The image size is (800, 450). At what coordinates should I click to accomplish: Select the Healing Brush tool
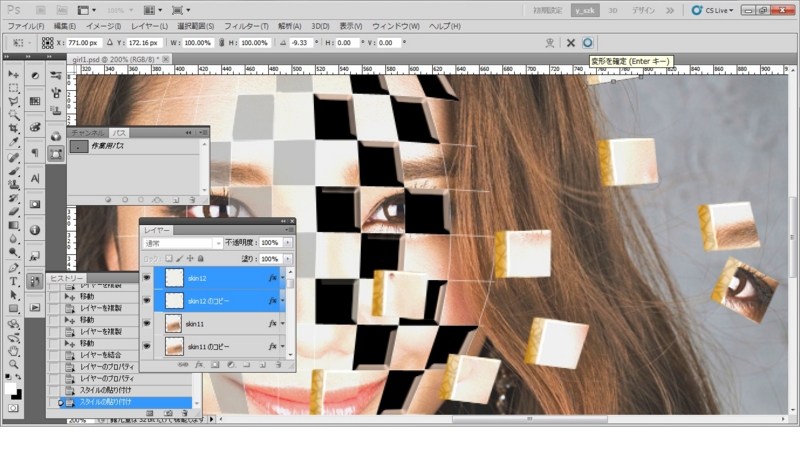point(13,158)
